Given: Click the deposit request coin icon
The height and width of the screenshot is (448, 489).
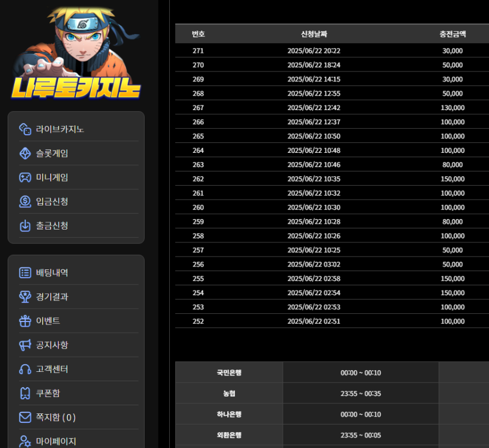Looking at the screenshot, I should tap(25, 201).
